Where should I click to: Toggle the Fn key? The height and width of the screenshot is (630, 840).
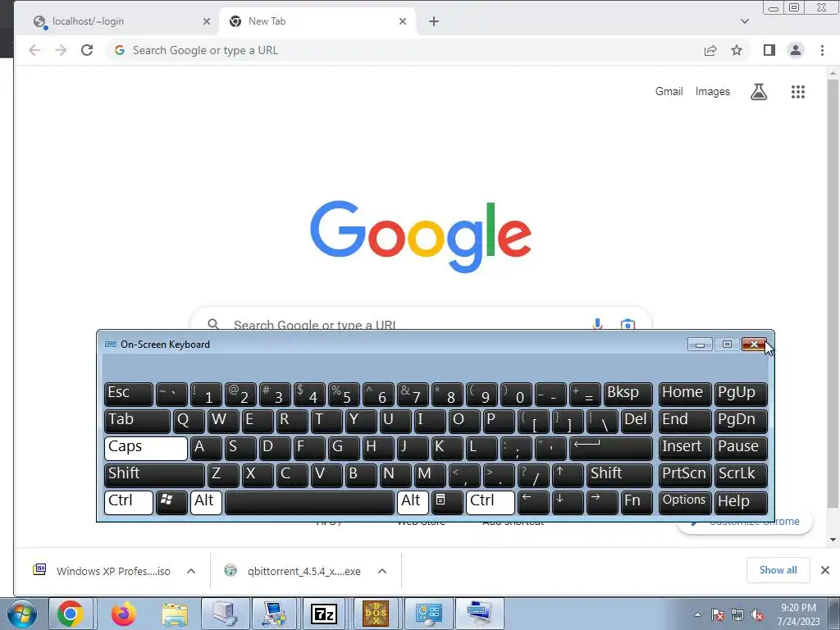(637, 502)
